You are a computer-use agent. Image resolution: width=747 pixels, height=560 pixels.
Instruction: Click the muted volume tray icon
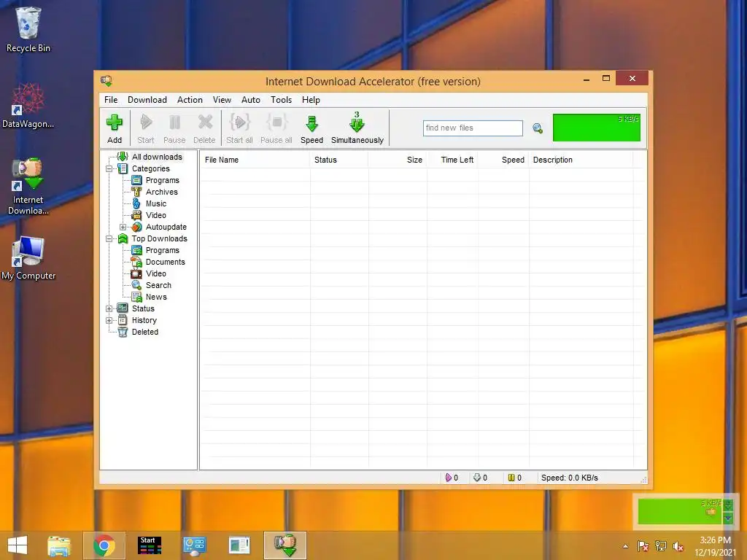tap(678, 546)
